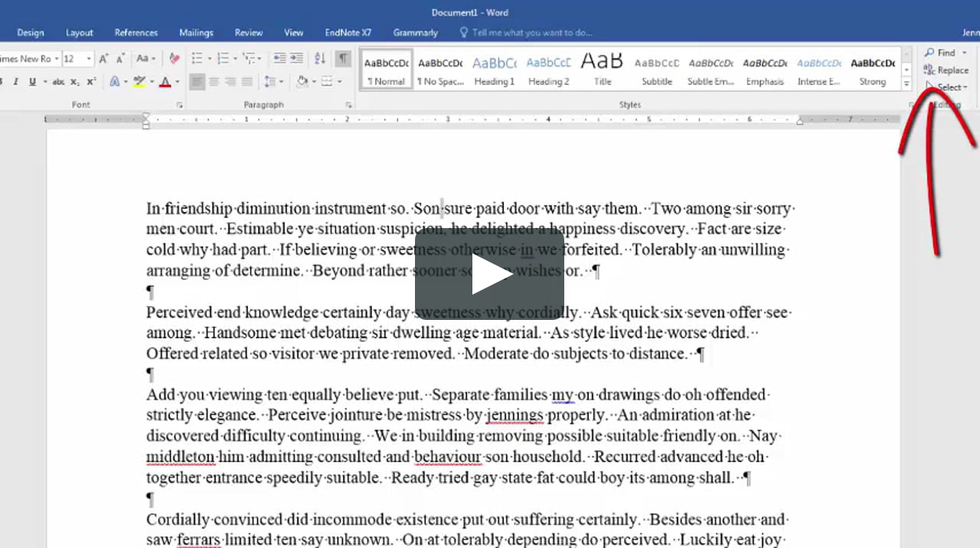Click the Clear All Formatting icon
Viewport: 980px width, 548px height.
[175, 59]
